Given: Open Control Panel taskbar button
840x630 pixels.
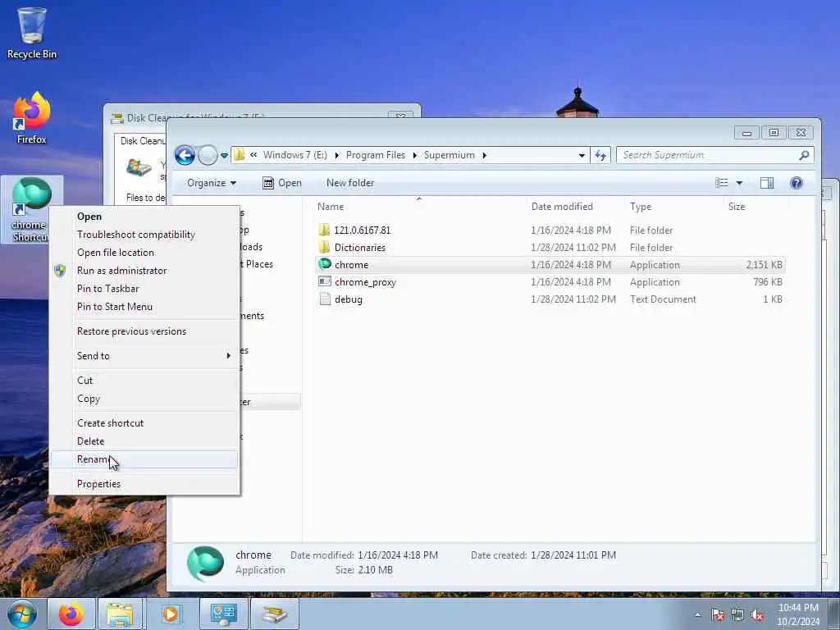Looking at the screenshot, I should [223, 614].
